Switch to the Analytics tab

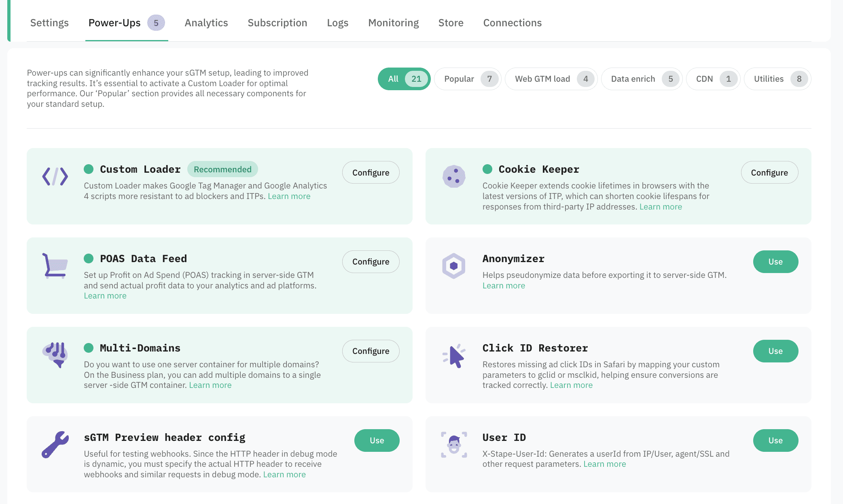point(206,23)
